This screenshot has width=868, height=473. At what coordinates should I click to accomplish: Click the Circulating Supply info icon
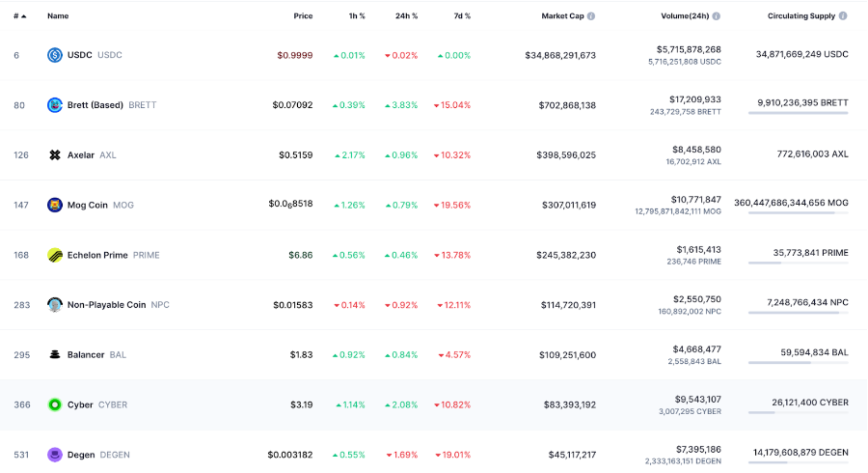tap(843, 16)
